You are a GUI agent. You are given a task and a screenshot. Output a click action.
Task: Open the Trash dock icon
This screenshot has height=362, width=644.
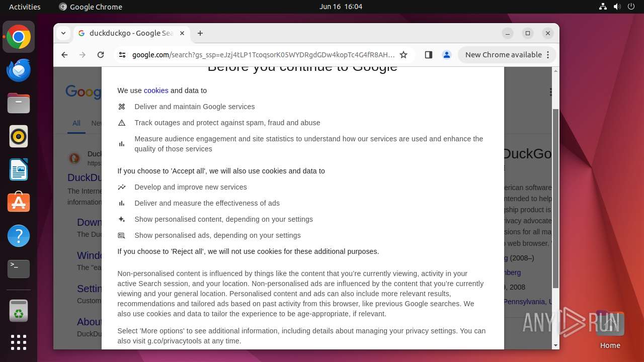[x=19, y=311]
